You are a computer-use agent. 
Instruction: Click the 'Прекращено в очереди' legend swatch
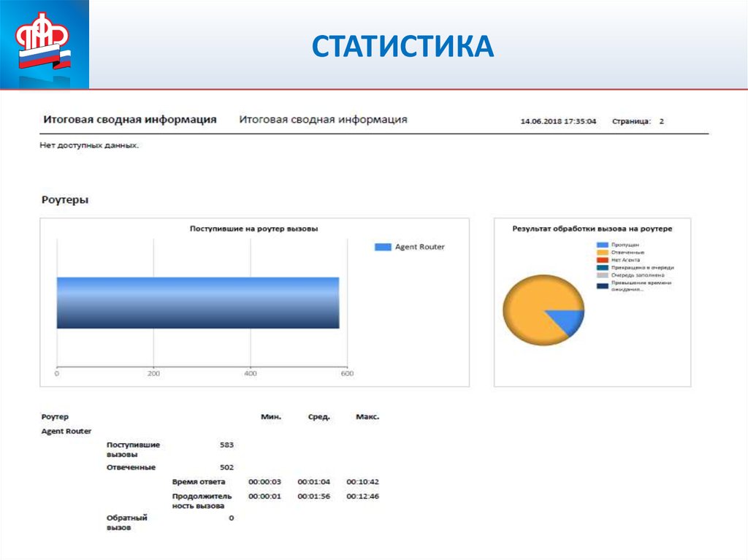[603, 268]
